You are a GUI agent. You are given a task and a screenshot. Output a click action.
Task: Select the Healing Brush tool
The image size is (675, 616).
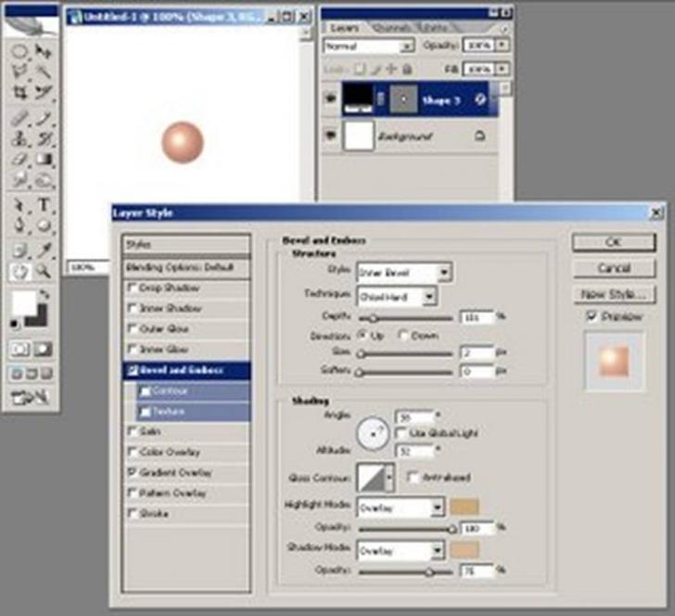[19, 118]
